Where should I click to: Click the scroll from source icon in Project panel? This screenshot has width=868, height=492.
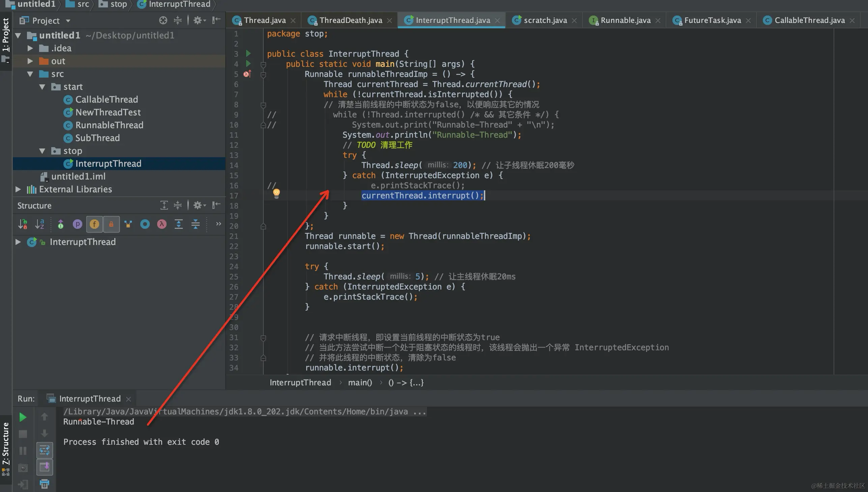[163, 20]
